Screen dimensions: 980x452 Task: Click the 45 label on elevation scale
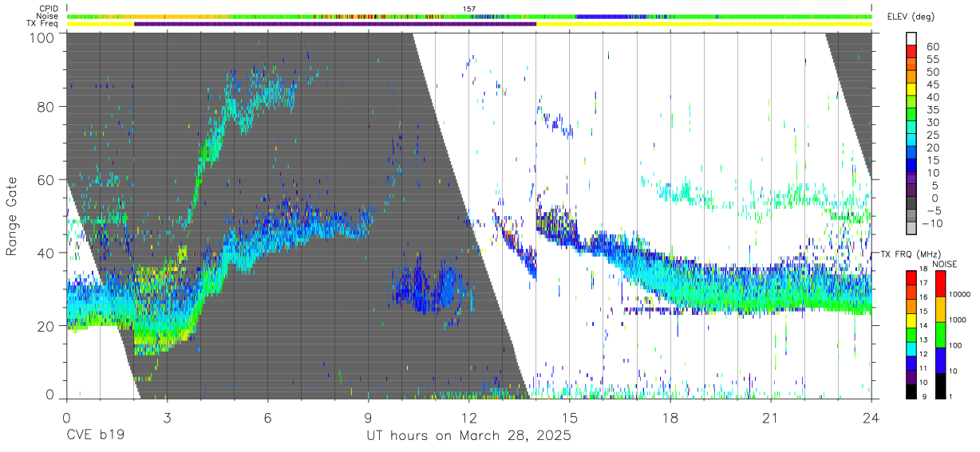(x=931, y=85)
